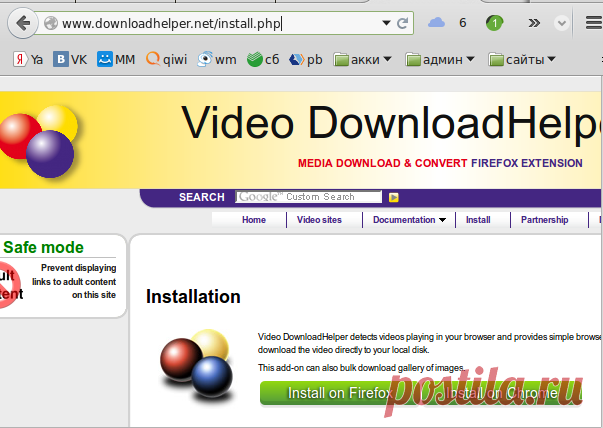Click the green badge icon showing 1
The height and width of the screenshot is (428, 603).
click(x=494, y=23)
